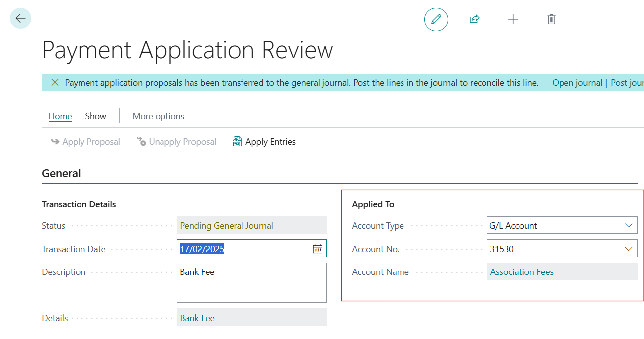Select the Home tab
Viewport: 644px width, 339px height.
(x=60, y=116)
